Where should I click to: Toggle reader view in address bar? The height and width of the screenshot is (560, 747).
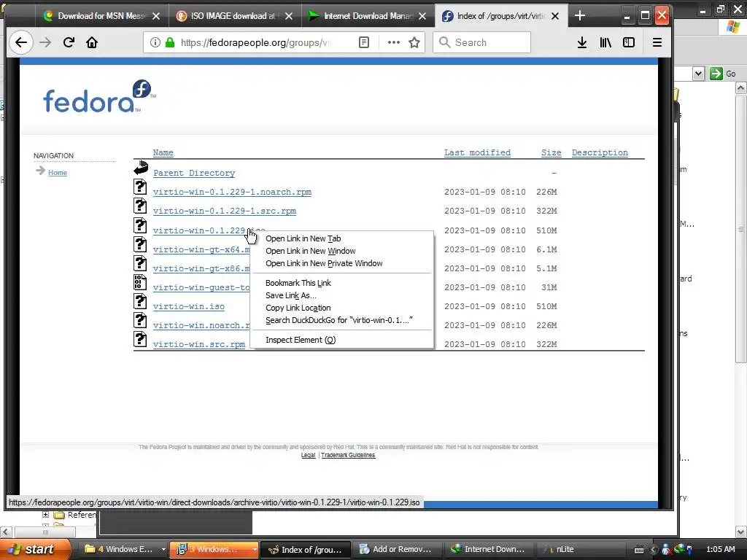coord(363,42)
